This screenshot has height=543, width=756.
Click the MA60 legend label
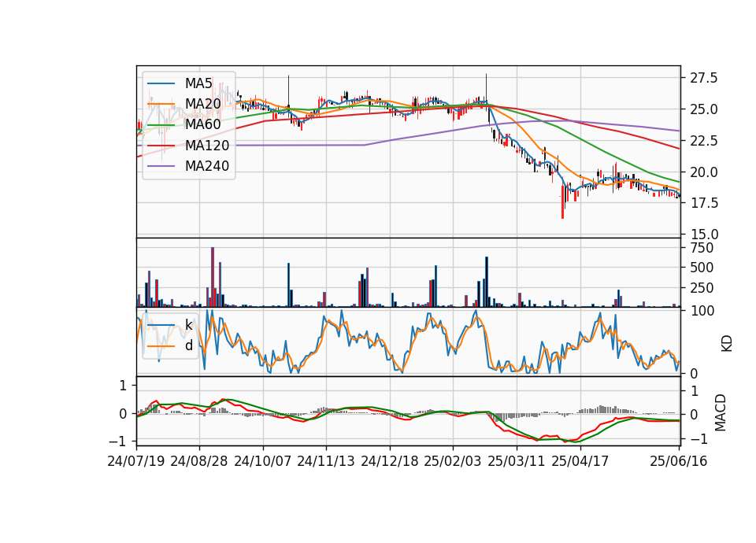point(202,124)
